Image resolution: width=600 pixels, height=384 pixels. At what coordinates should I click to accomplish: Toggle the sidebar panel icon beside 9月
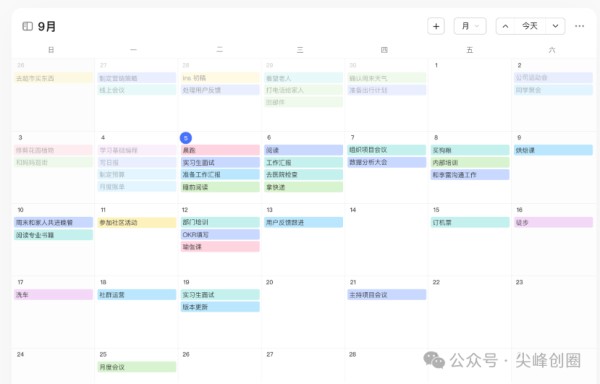[28, 26]
